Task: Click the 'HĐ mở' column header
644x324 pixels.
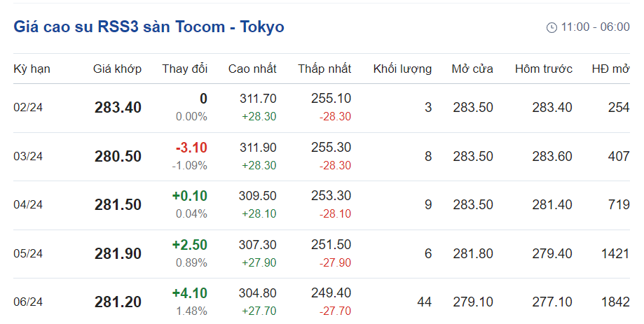Action: point(610,69)
